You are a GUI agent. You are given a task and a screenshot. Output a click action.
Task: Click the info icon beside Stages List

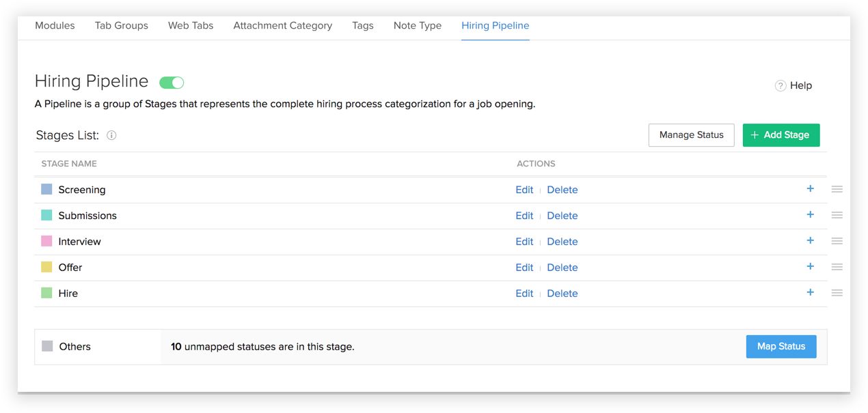(111, 135)
